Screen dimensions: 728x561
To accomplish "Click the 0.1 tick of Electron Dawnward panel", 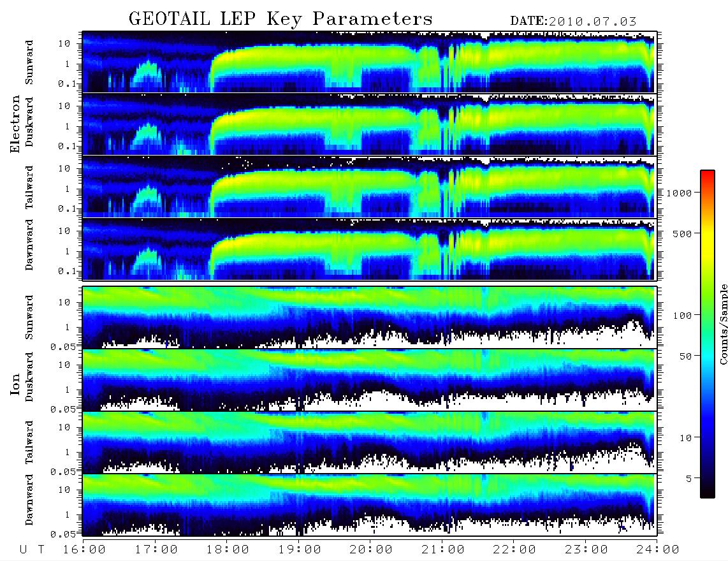I will pyautogui.click(x=67, y=271).
